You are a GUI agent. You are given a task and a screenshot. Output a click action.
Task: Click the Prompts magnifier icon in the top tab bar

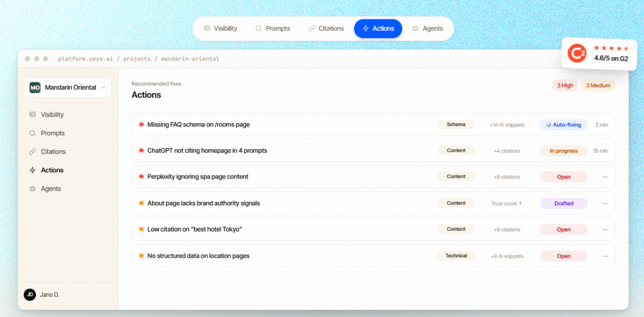click(258, 28)
